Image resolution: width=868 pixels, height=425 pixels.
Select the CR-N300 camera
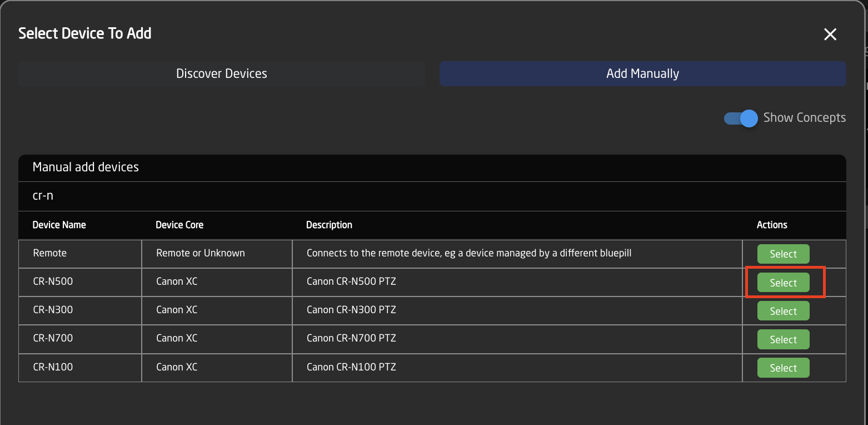pos(783,310)
